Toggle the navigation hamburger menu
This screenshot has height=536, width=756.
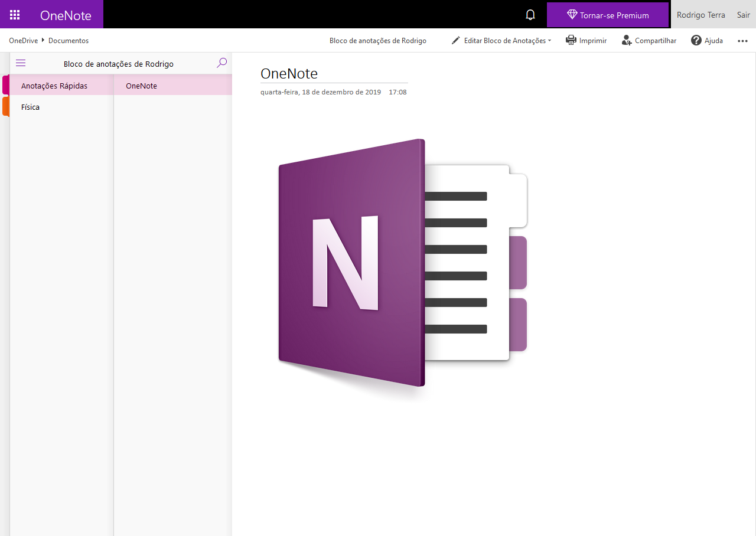click(x=21, y=63)
